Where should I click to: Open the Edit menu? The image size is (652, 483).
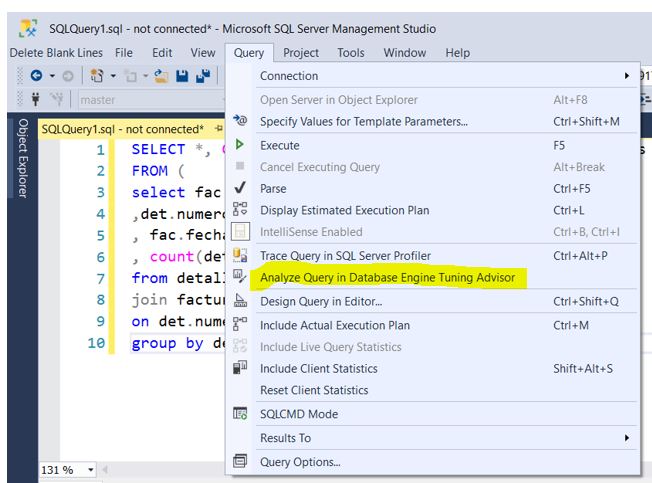[162, 53]
